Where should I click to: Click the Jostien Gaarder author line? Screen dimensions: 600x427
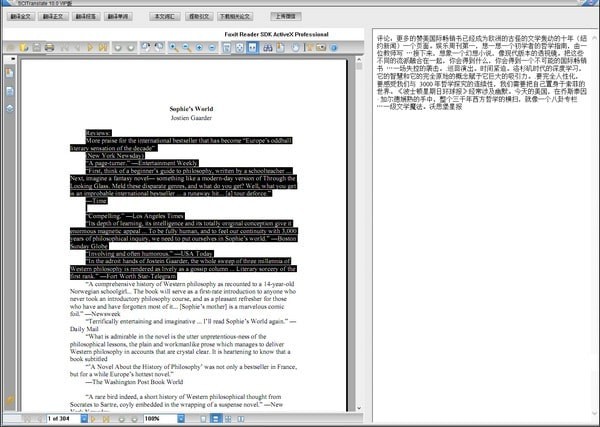click(x=191, y=118)
